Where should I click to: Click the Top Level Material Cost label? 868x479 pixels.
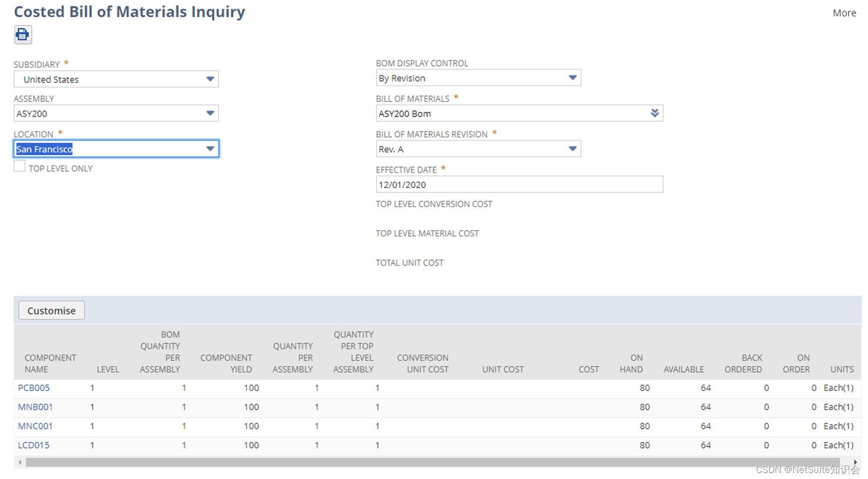pos(427,233)
